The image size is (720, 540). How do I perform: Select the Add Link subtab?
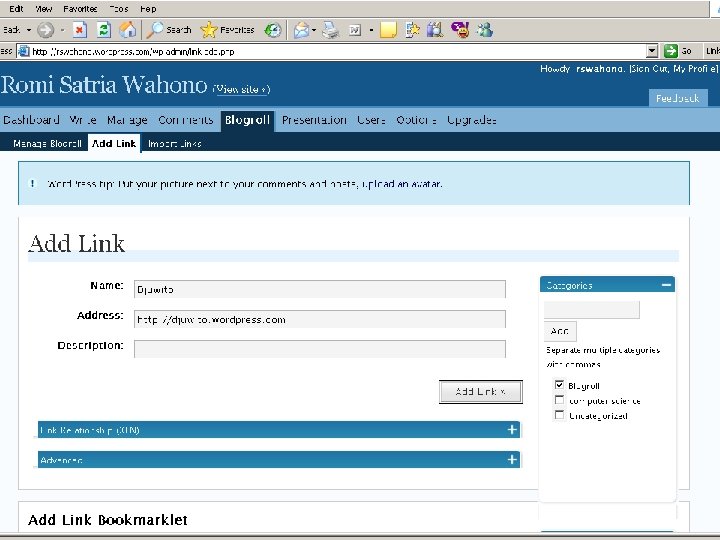114,143
